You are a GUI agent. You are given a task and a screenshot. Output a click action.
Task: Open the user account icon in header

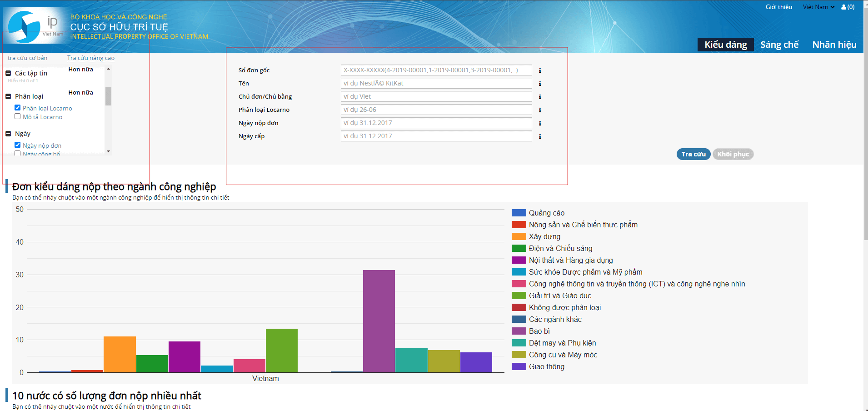848,7
